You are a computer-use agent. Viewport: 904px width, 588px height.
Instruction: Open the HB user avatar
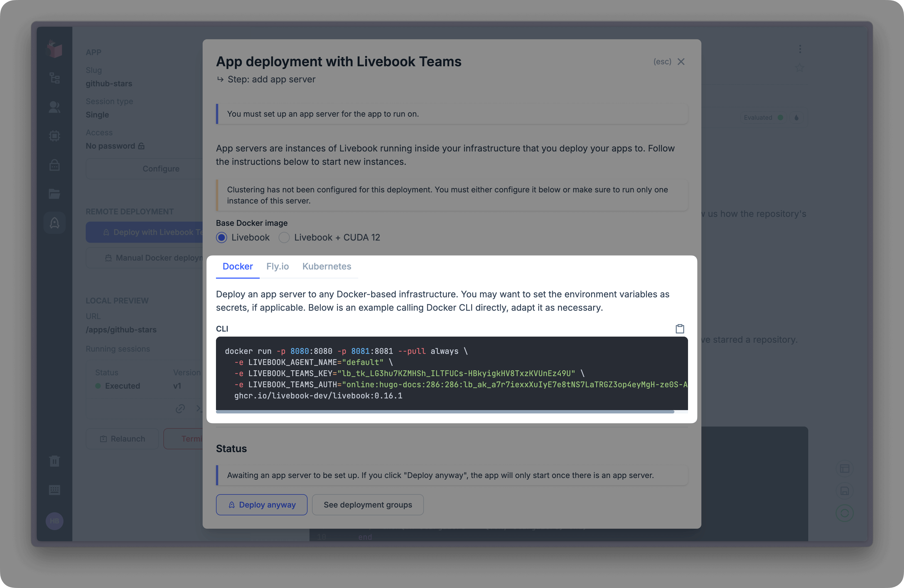(54, 521)
